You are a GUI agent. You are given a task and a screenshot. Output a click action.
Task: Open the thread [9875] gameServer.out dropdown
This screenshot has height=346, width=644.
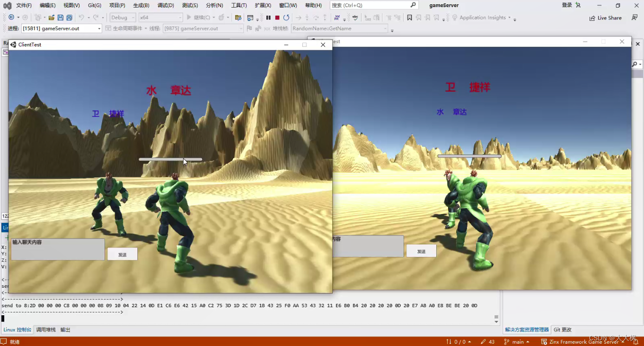pyautogui.click(x=203, y=28)
